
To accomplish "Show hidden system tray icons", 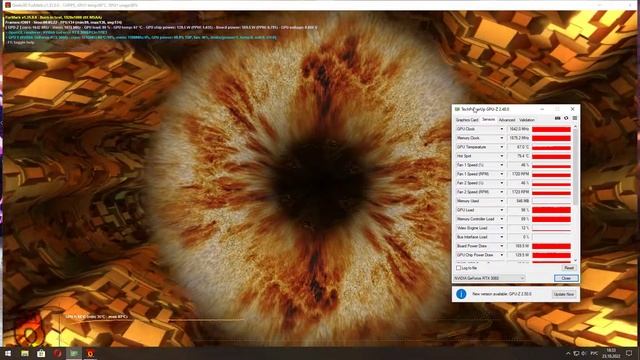I will 568,353.
